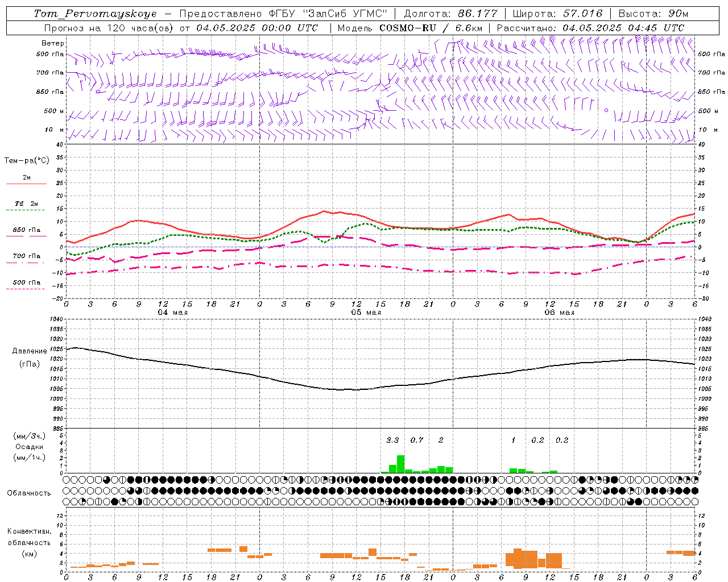Screen dimensions: 728x582
Task: Click the pink dashed sample under 500 гПа legend
Action: (x=25, y=289)
